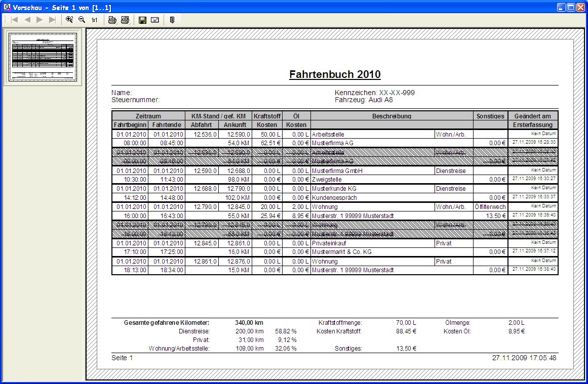Save the preview using the floppy disk icon
This screenshot has height=384, width=588.
pos(142,20)
